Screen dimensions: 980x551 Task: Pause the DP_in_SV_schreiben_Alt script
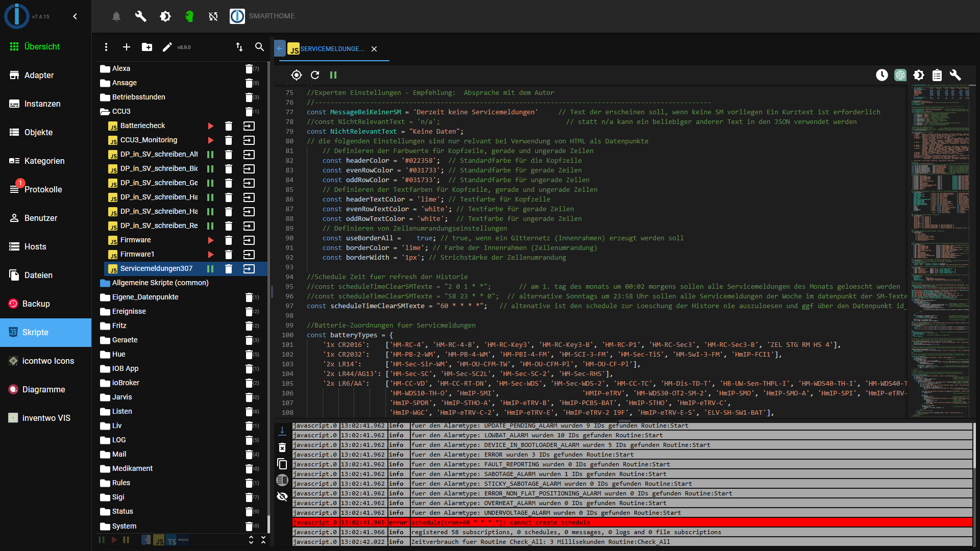210,155
